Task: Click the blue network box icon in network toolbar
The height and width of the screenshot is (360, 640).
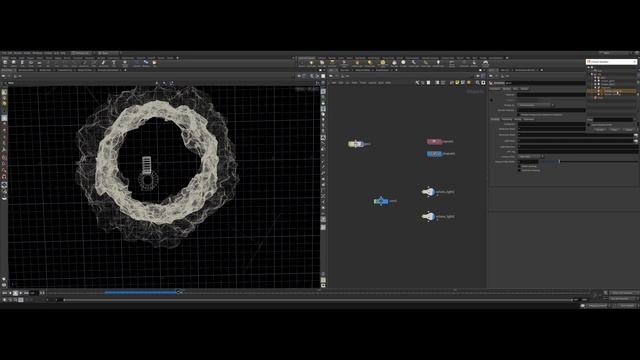Action: [463, 82]
